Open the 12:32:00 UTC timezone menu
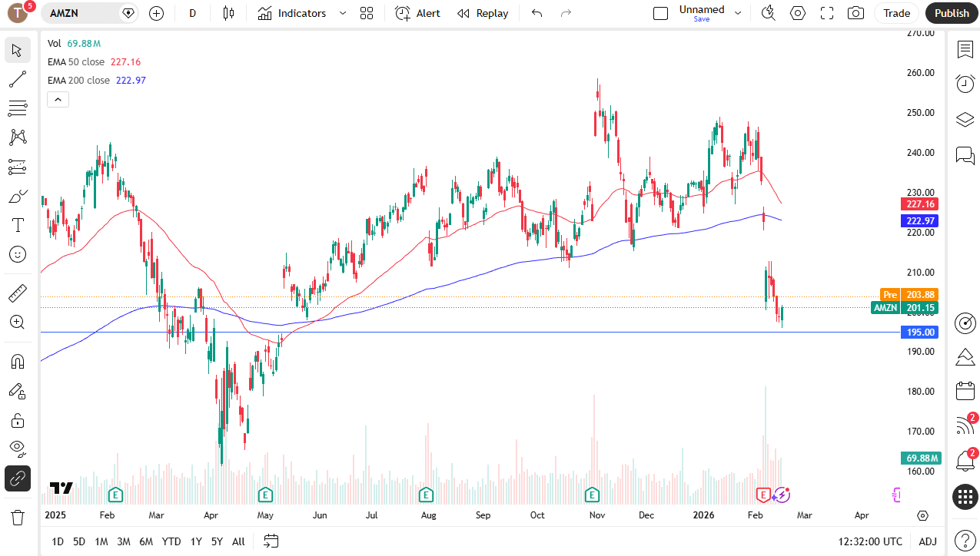 click(x=871, y=541)
